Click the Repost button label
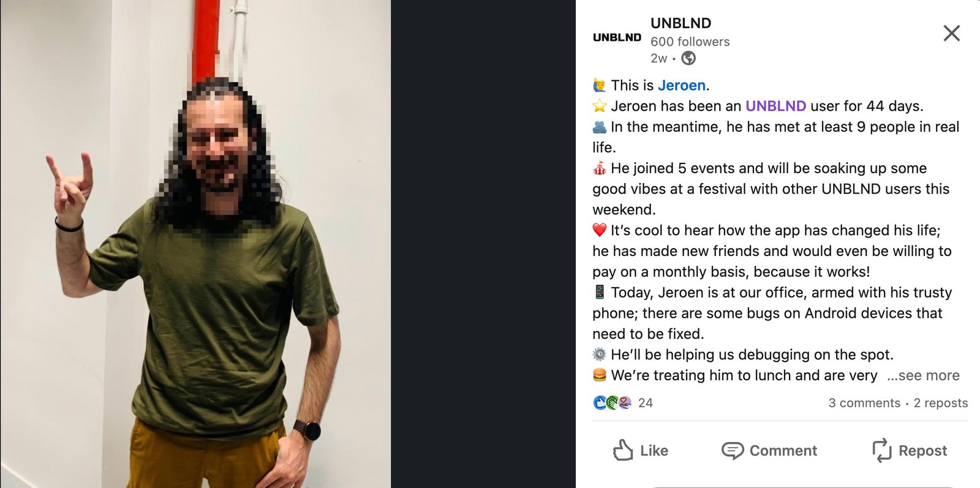980x488 pixels. [x=922, y=451]
